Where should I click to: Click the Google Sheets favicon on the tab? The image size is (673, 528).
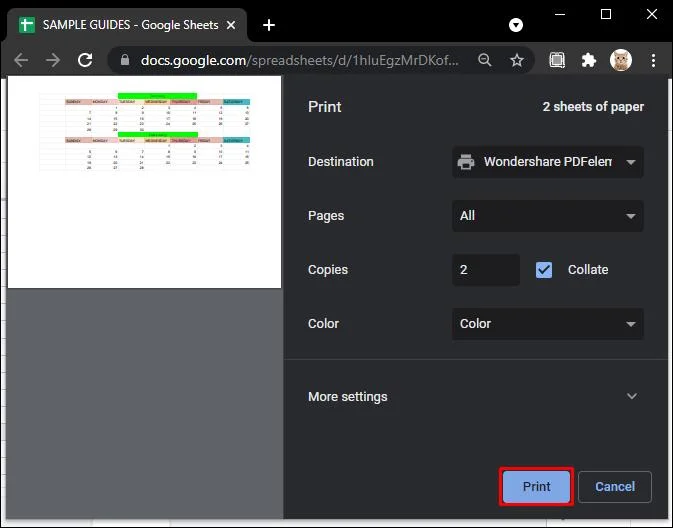coord(27,25)
